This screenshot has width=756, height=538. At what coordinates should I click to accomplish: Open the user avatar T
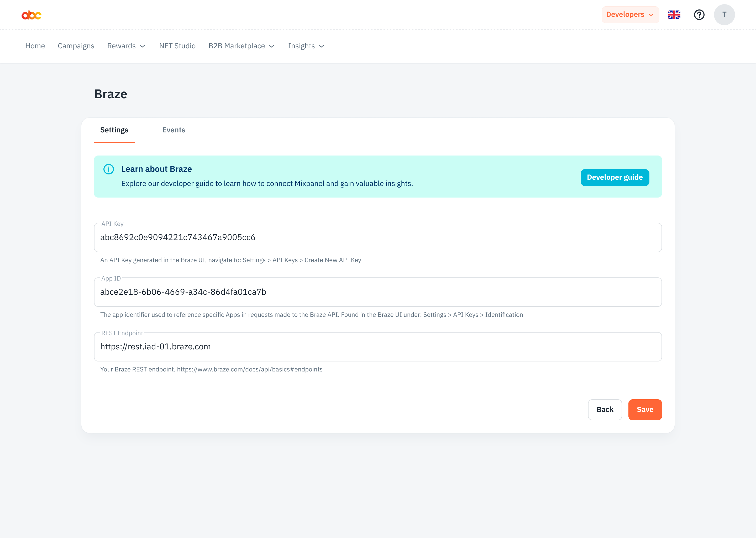(724, 15)
